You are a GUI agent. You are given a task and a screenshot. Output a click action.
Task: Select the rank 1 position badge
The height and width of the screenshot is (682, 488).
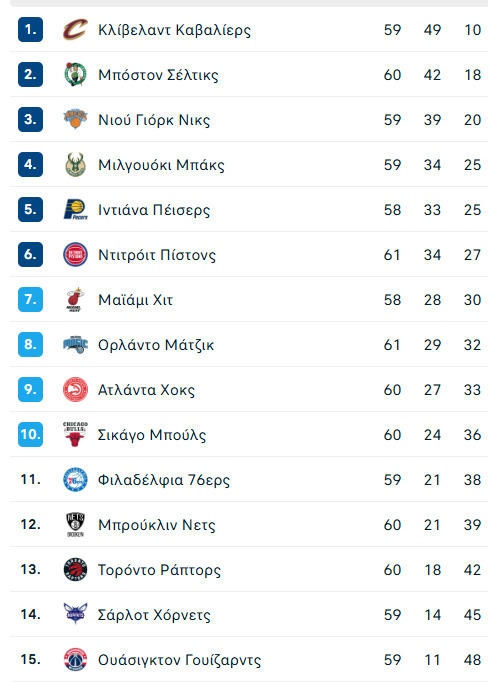30,30
